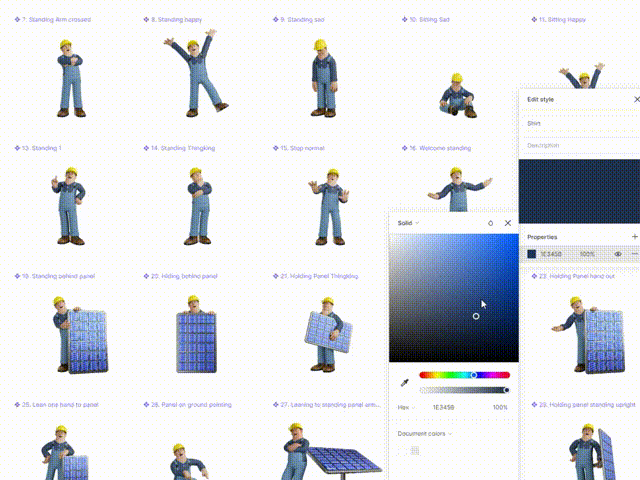Remove the 1E3458 paint with minus icon
640x480 pixels.
634,254
